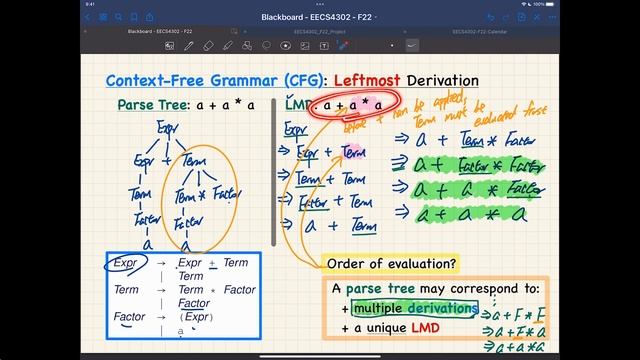Viewport: 640px width, 360px height.
Task: Select the Text box tool
Action: (324, 46)
